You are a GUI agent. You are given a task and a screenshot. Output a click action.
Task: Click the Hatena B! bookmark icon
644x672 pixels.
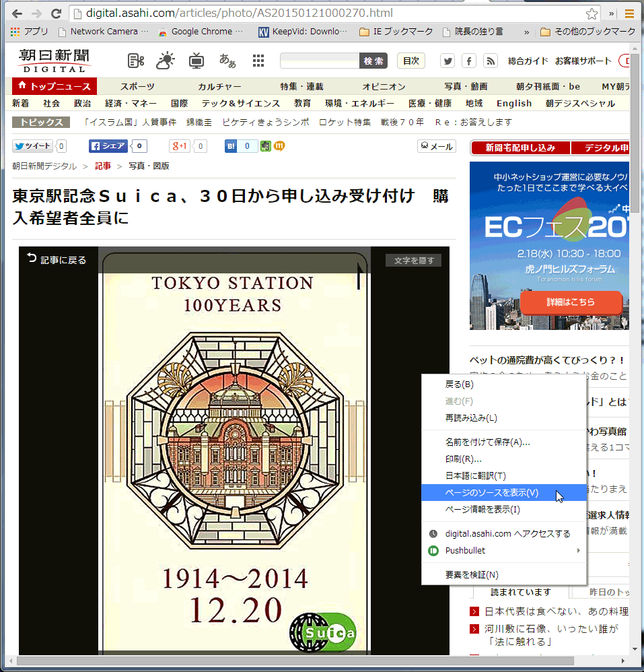(231, 146)
